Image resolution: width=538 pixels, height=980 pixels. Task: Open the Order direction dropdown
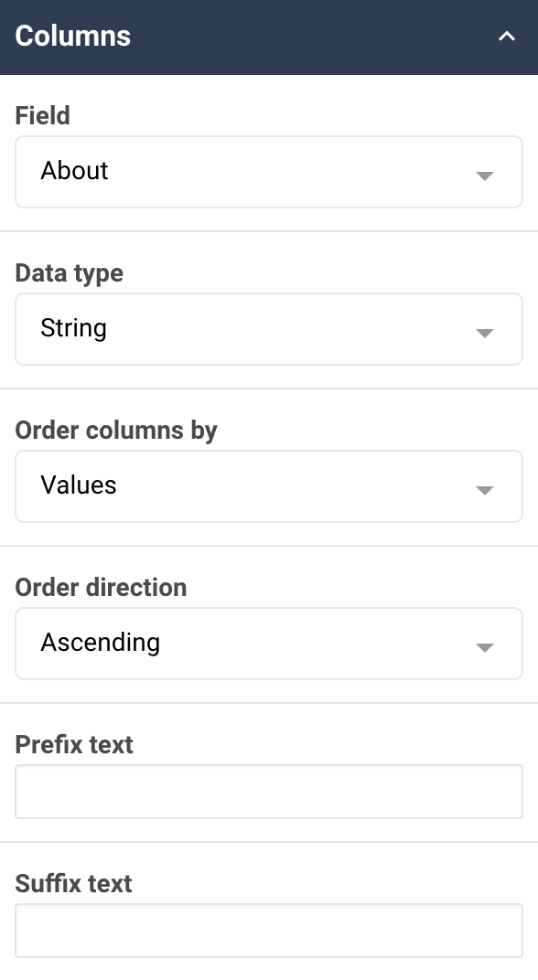(268, 644)
